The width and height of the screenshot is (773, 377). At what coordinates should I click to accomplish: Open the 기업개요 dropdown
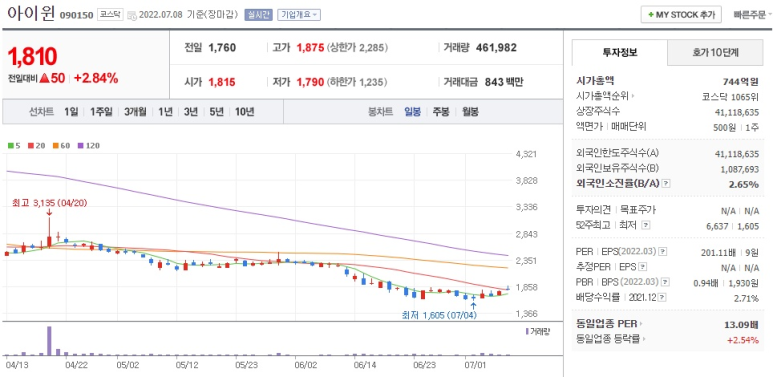299,15
